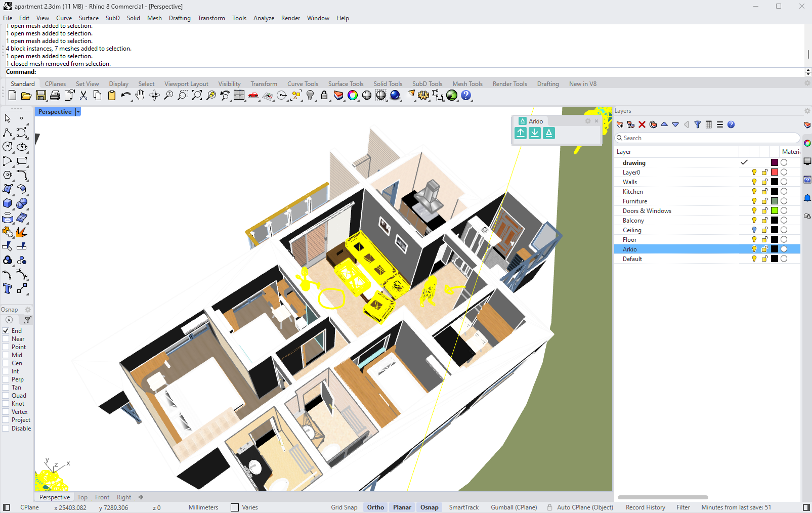This screenshot has height=513, width=812.
Task: Select the Text tool in left toolbar
Action: (x=8, y=288)
